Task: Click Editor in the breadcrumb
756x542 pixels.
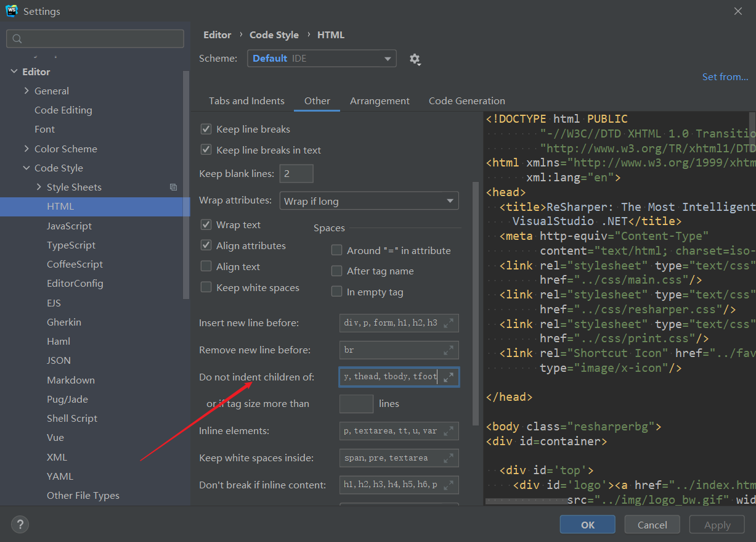Action: pos(217,35)
